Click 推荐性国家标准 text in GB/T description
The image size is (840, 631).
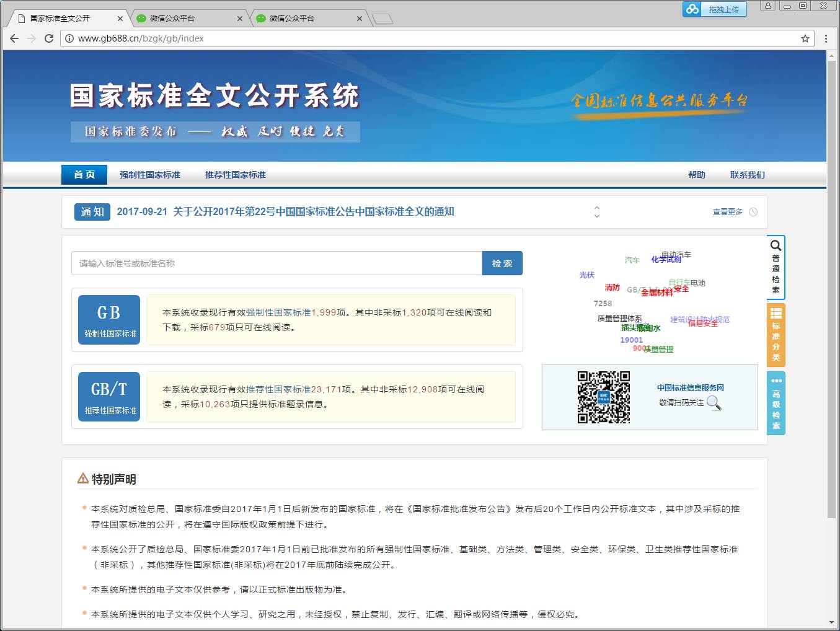pos(278,389)
